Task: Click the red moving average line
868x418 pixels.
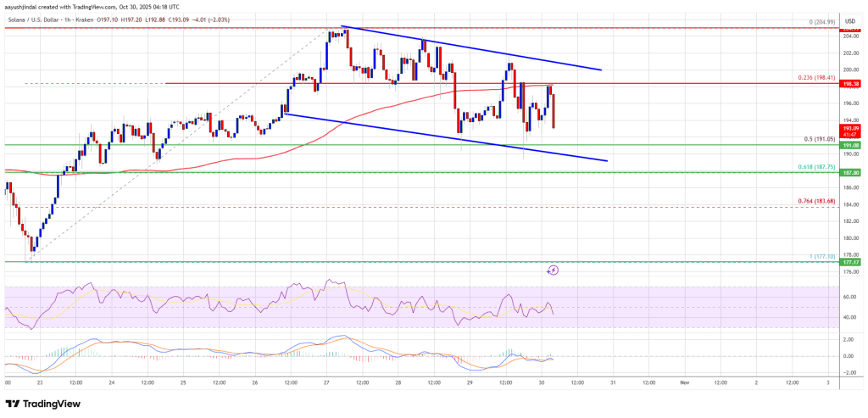Action: [x=254, y=158]
